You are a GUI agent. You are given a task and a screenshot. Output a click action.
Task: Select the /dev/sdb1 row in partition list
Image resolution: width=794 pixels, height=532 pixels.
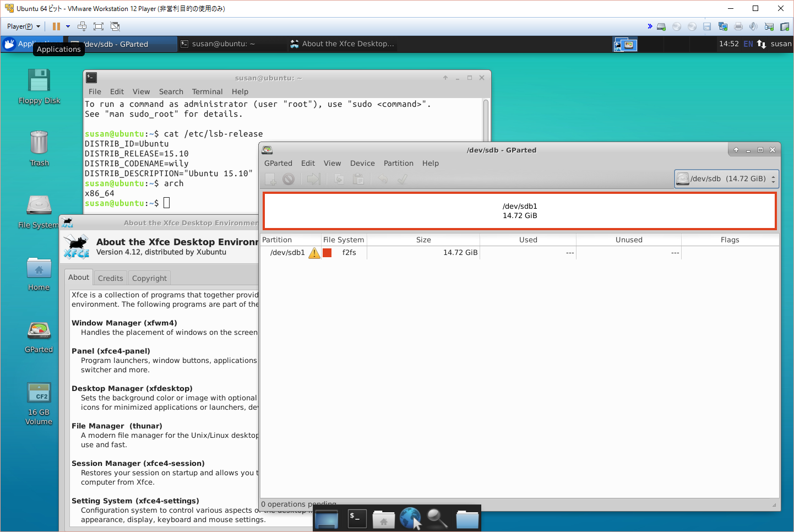pyautogui.click(x=520, y=253)
